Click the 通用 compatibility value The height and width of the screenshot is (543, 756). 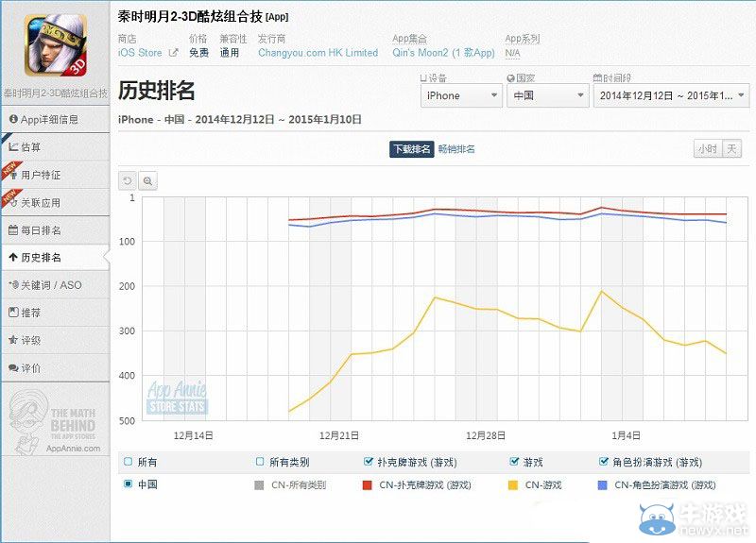[x=230, y=53]
